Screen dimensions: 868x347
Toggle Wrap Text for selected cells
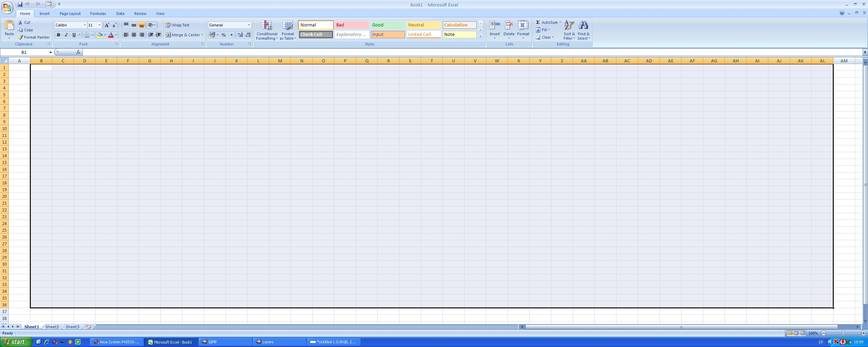point(177,25)
